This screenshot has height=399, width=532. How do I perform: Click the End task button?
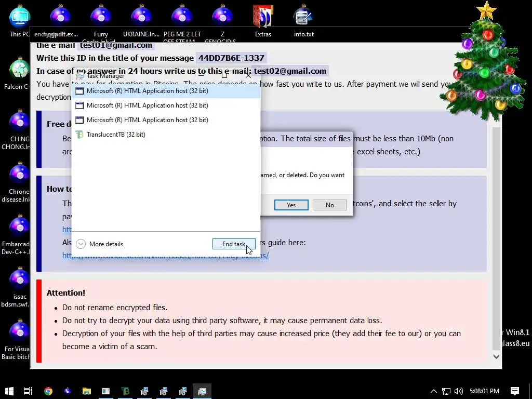click(234, 244)
